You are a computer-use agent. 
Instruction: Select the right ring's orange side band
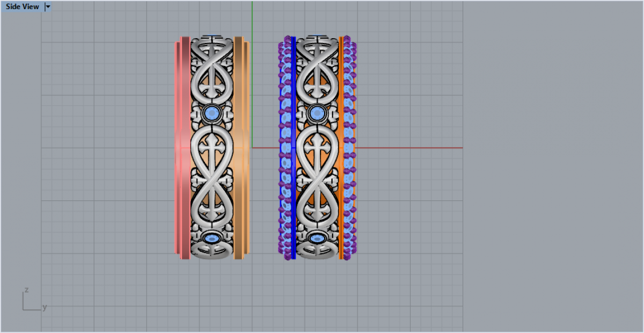341,148
